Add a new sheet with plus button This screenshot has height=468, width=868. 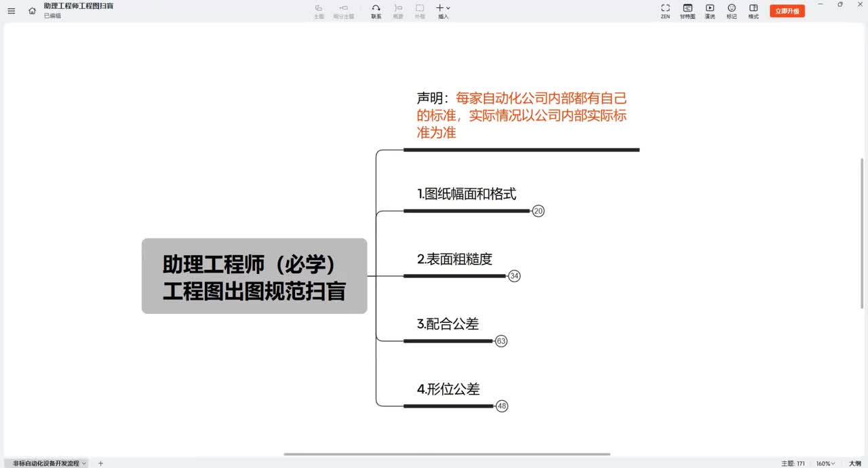pyautogui.click(x=100, y=463)
